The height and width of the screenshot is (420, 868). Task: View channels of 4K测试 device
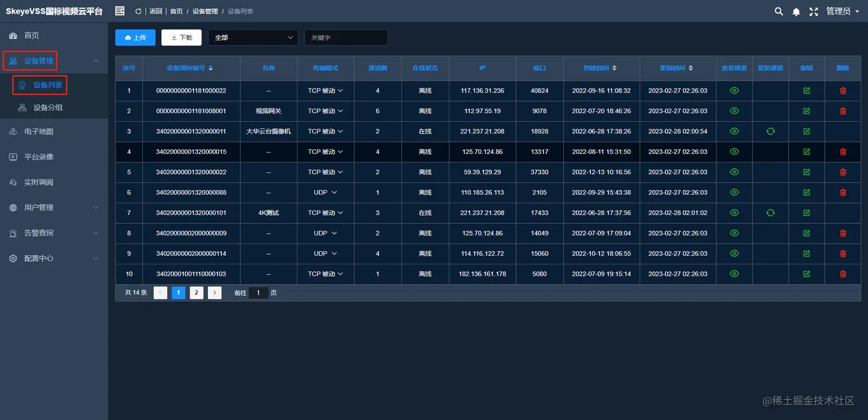pyautogui.click(x=734, y=213)
